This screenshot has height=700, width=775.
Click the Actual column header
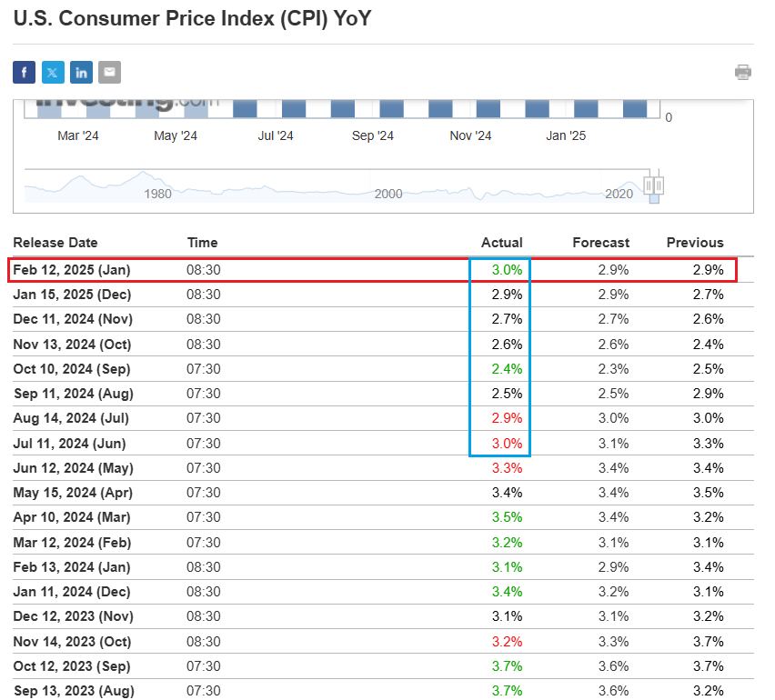click(x=501, y=243)
